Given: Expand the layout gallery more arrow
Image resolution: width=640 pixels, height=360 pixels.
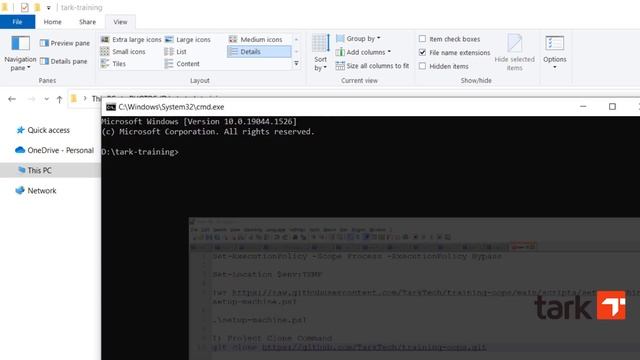Looking at the screenshot, I should pos(296,64).
